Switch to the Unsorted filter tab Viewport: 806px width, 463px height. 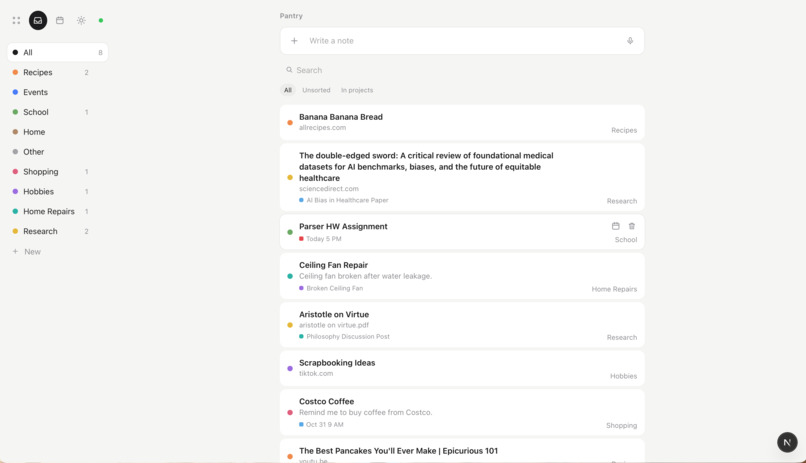(316, 90)
